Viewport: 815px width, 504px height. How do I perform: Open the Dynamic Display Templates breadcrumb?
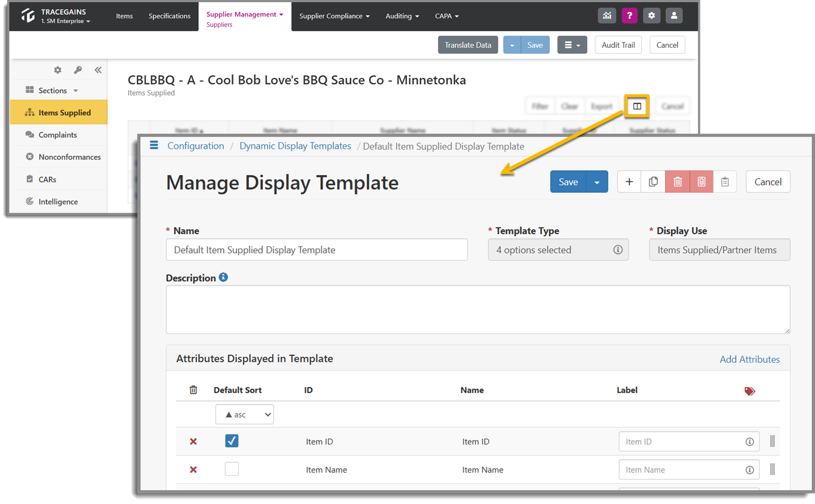[x=295, y=146]
